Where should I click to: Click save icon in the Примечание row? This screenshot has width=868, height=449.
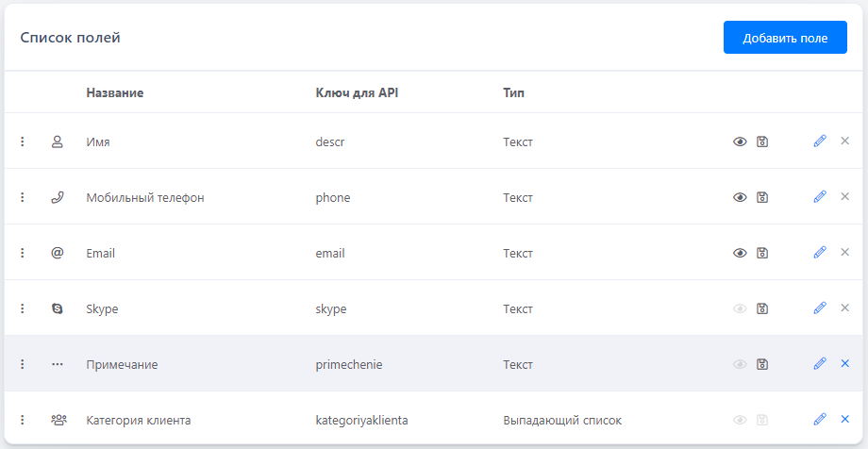(762, 364)
